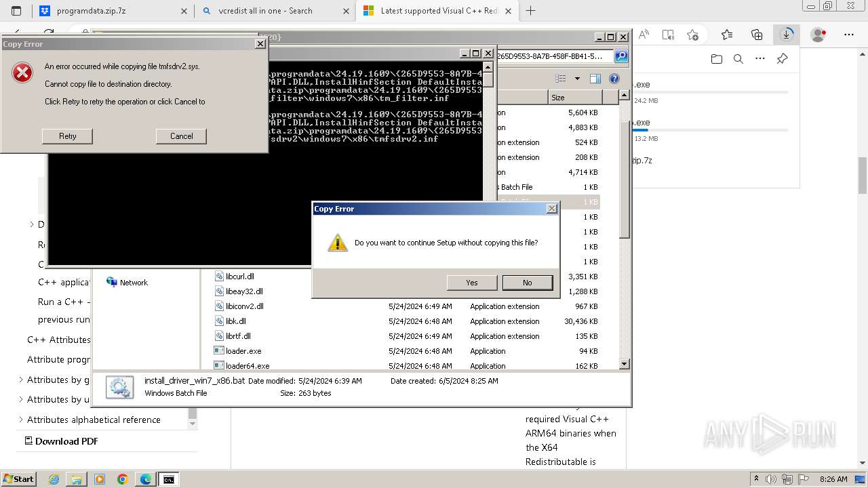Viewport: 868px width, 488px height.
Task: Pin the Downloads panel
Action: [782, 59]
